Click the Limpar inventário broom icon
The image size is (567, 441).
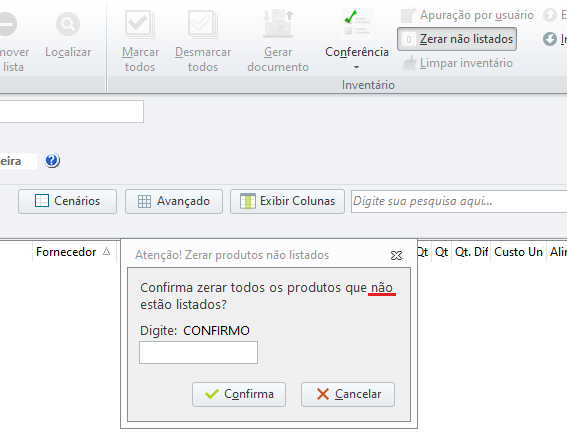tap(409, 63)
